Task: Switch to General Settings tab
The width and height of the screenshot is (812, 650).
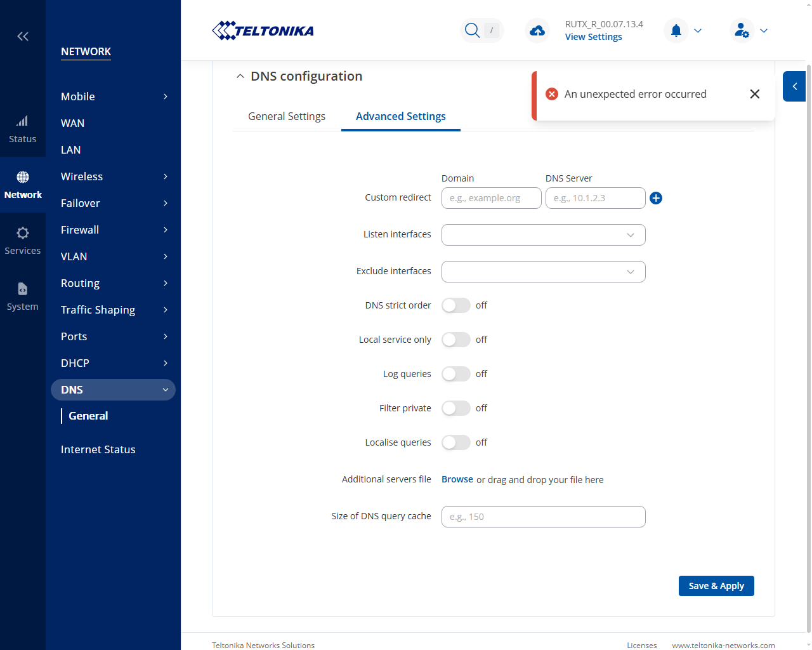Action: click(x=287, y=116)
